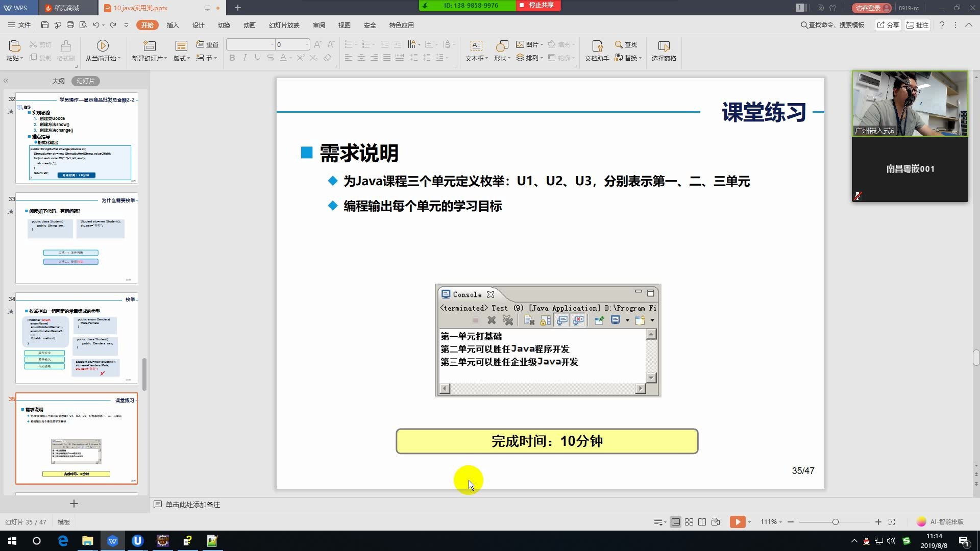Switch the sidebar to 大纲 outline view
The image size is (980, 551).
click(x=57, y=81)
